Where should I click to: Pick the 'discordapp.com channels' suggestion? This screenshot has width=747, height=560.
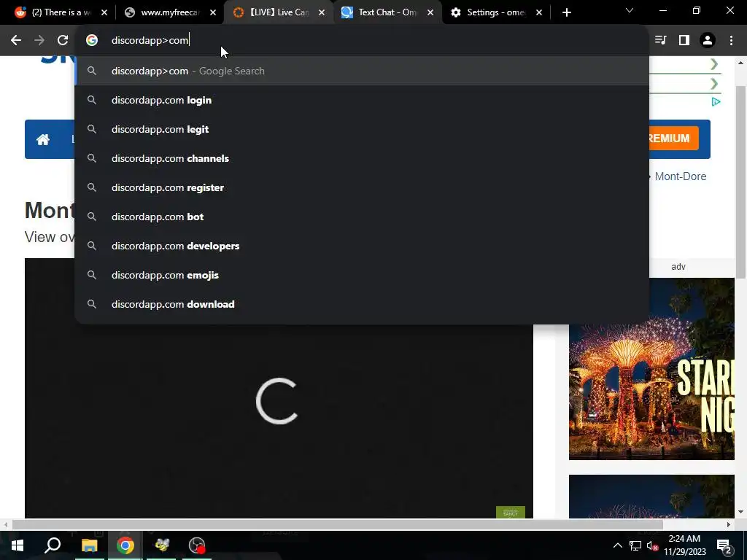coord(362,158)
